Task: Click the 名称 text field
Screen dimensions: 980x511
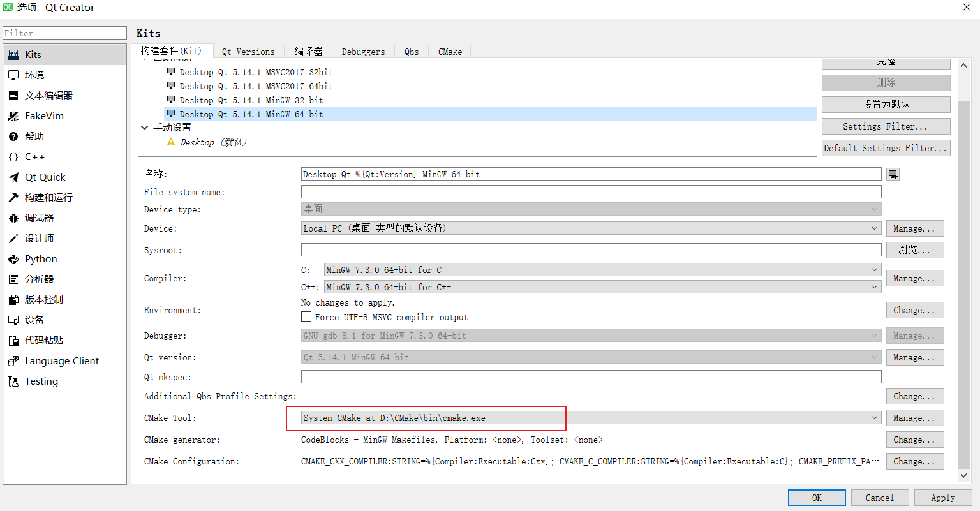Action: [x=591, y=174]
